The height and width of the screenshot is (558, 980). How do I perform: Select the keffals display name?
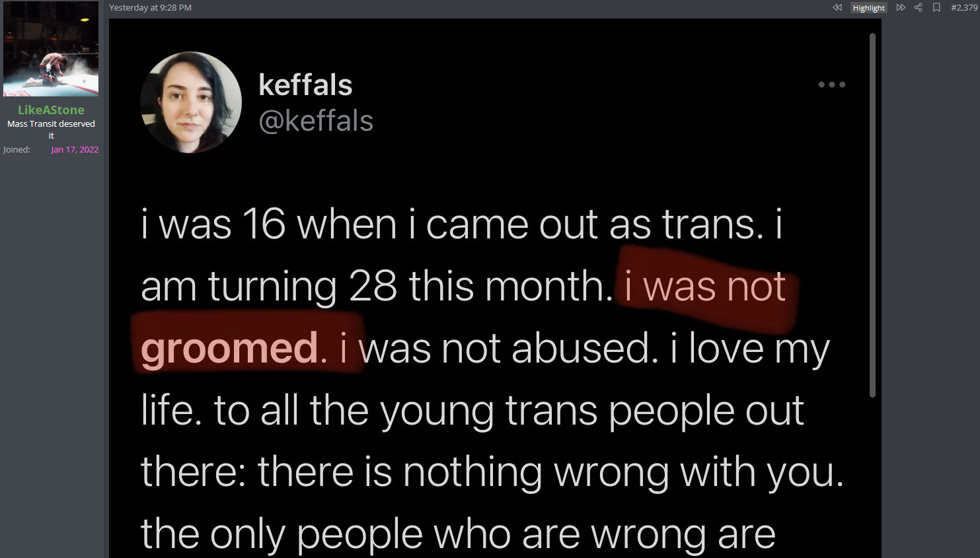(305, 85)
